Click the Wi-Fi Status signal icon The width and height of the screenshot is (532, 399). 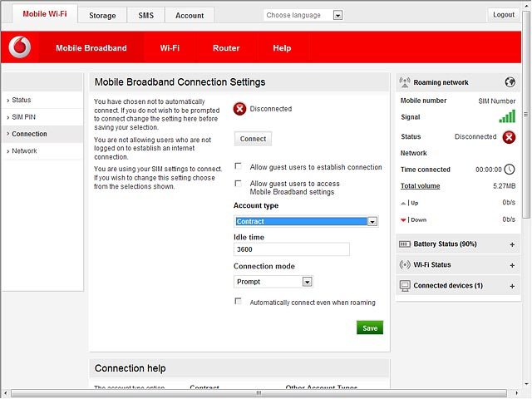tap(405, 264)
